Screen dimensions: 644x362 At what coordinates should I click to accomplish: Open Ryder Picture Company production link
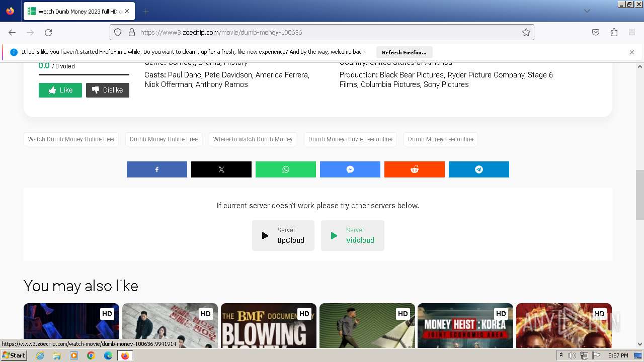click(486, 75)
